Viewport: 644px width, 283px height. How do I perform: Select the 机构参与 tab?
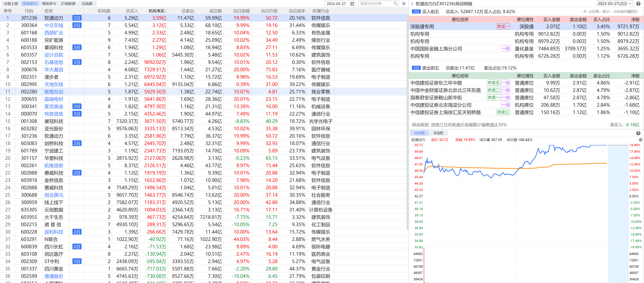[x=30, y=4]
